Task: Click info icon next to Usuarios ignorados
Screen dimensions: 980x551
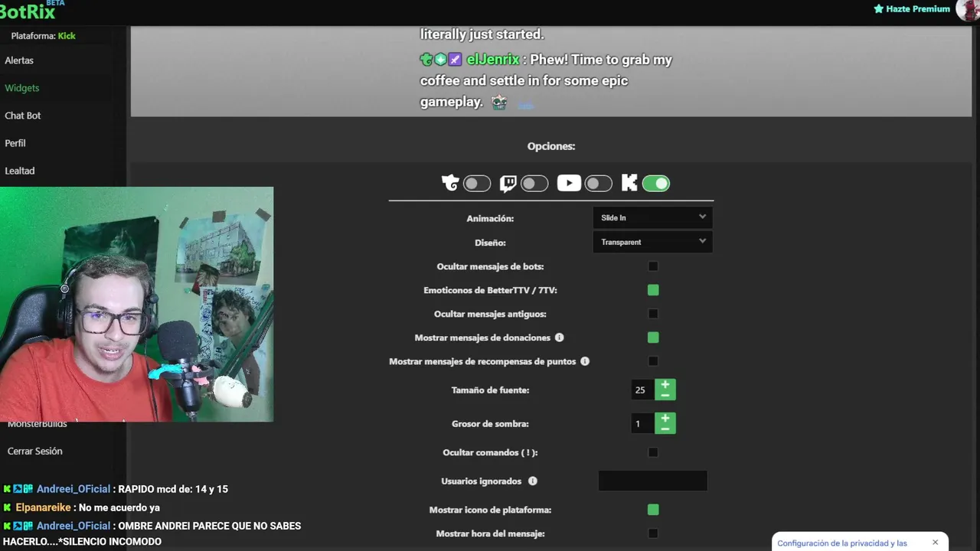Action: tap(533, 481)
